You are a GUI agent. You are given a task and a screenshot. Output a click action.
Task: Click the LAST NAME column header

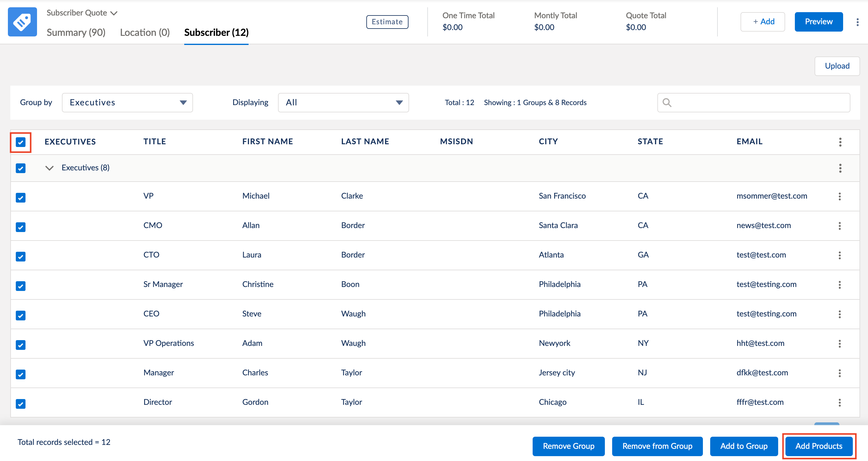click(365, 142)
